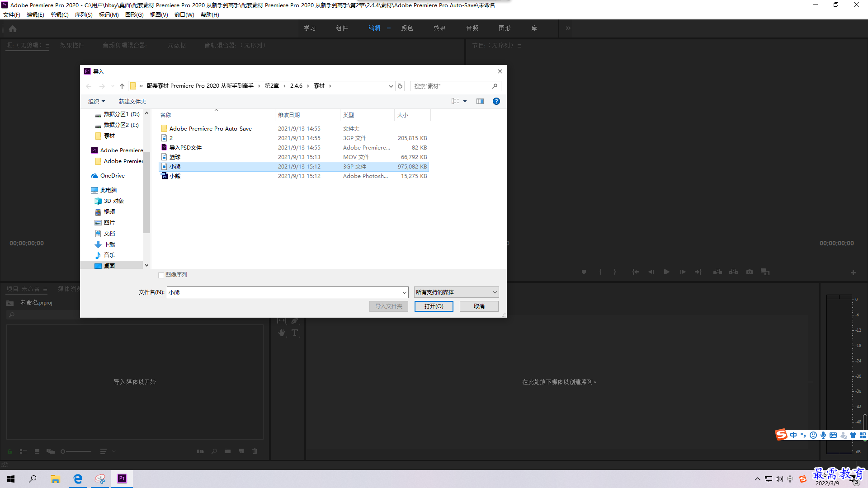Switch to the 音频 workspace tab
The image size is (868, 488).
tap(472, 28)
